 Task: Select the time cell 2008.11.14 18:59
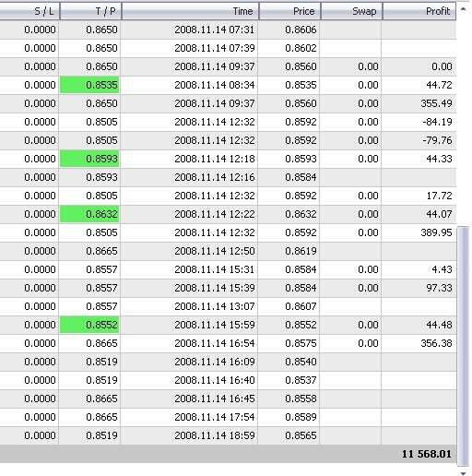coord(215,435)
